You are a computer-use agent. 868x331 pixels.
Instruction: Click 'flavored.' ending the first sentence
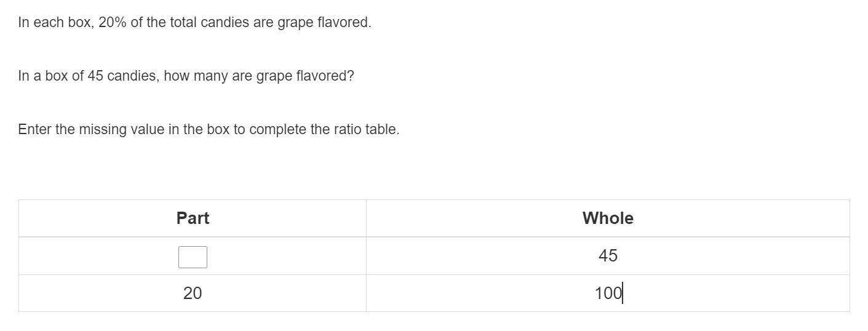tap(344, 23)
